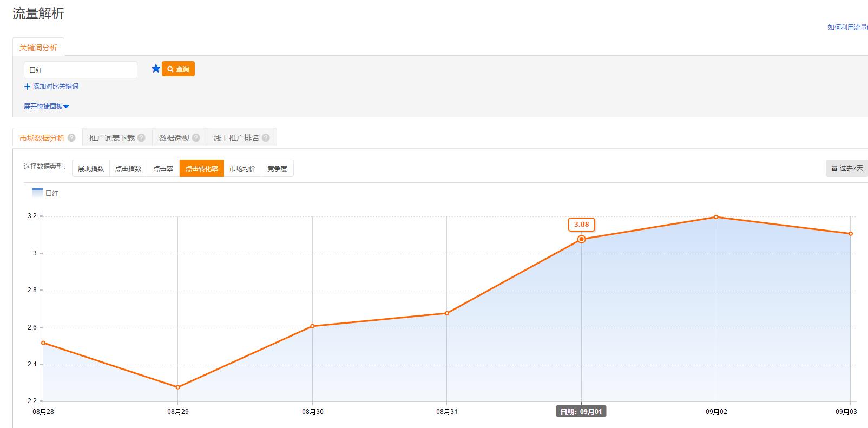Image resolution: width=868 pixels, height=428 pixels.
Task: Select 展现指数 data type
Action: (91, 168)
